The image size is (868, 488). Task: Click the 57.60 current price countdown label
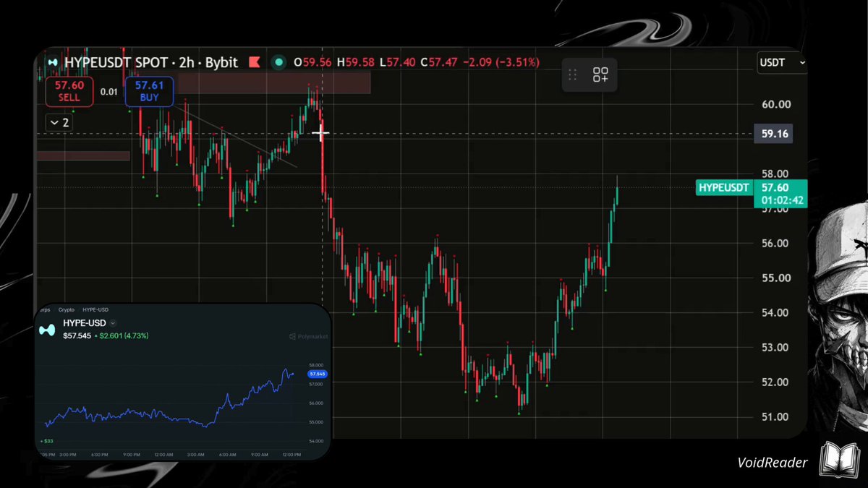click(780, 194)
